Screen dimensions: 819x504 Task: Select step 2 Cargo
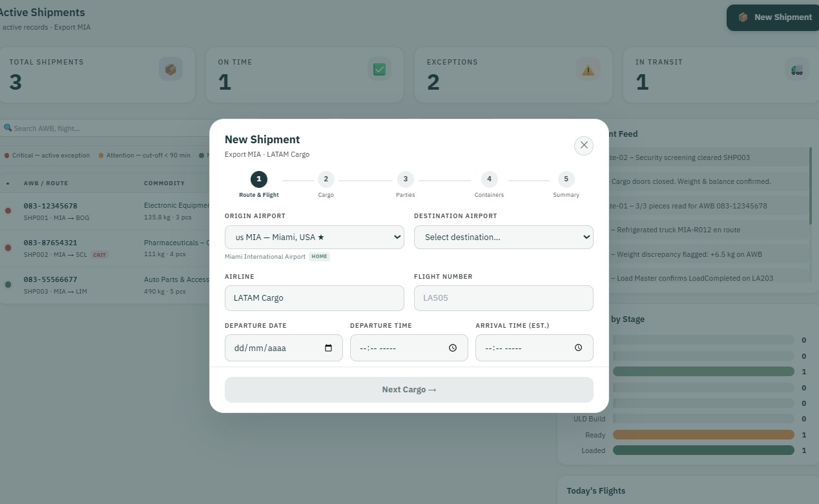[326, 185]
